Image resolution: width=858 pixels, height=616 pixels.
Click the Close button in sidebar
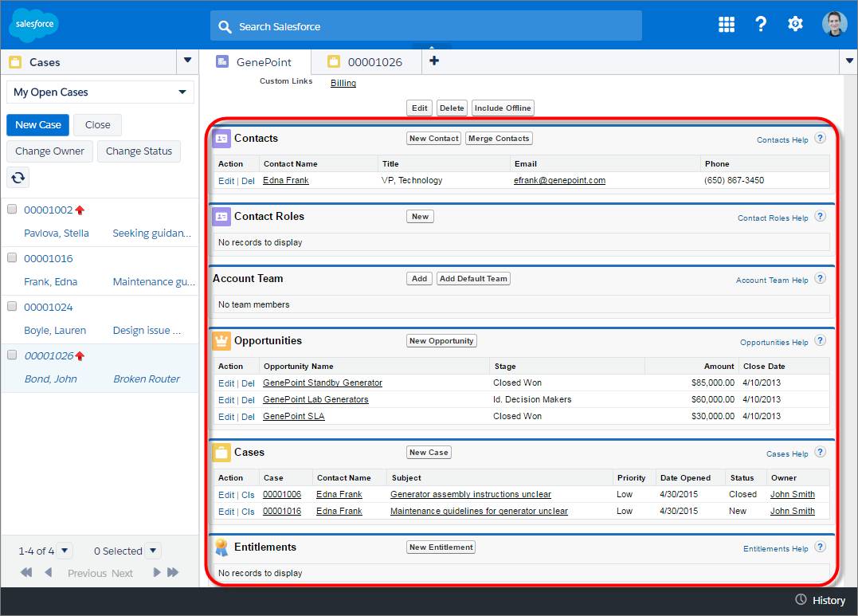pos(97,125)
